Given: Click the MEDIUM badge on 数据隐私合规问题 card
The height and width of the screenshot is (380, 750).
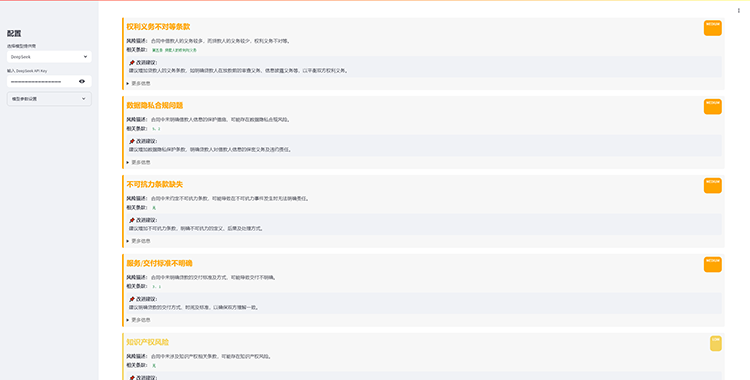Looking at the screenshot, I should pyautogui.click(x=712, y=106).
